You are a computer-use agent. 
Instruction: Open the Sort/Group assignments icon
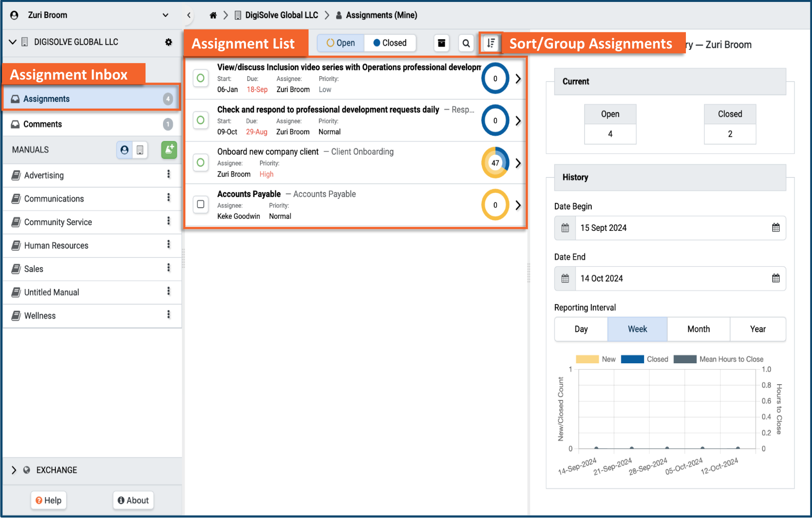point(491,43)
